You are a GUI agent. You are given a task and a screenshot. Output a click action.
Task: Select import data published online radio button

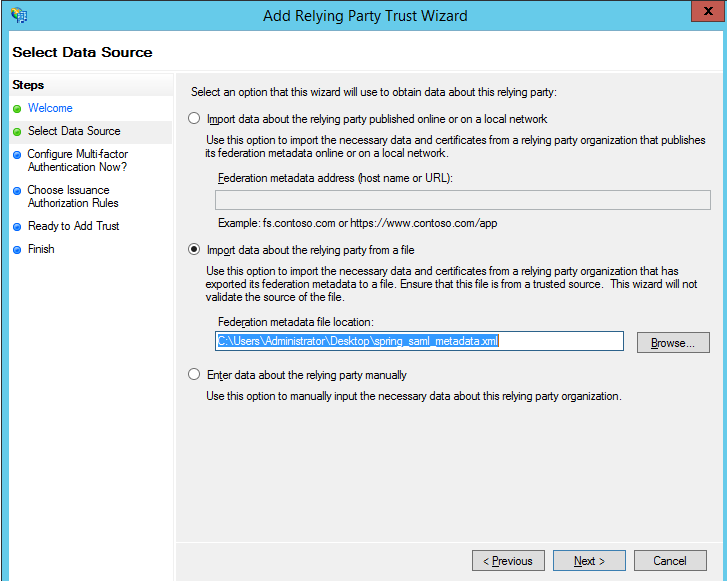(x=194, y=118)
